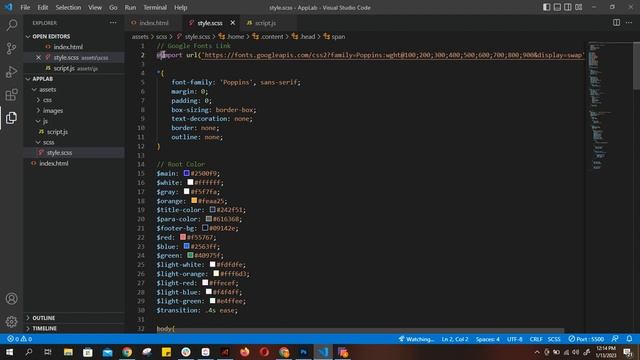Click the .home breadcrumb segment
The image size is (640, 360).
[231, 36]
